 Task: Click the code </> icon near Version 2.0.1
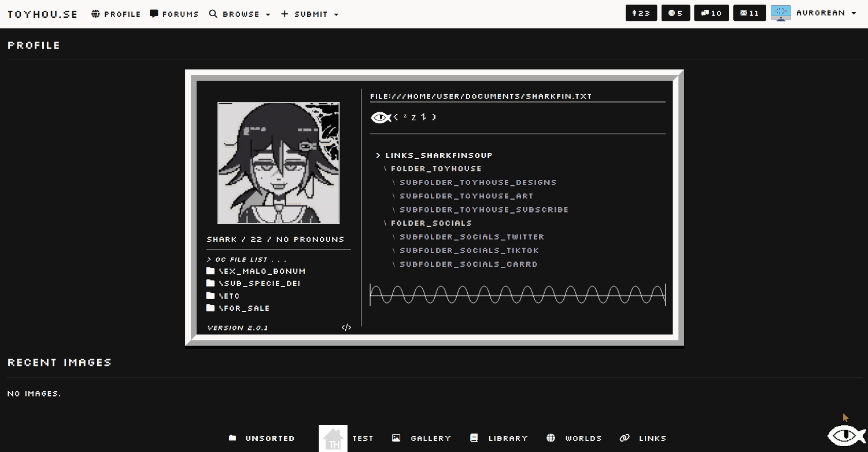click(347, 327)
